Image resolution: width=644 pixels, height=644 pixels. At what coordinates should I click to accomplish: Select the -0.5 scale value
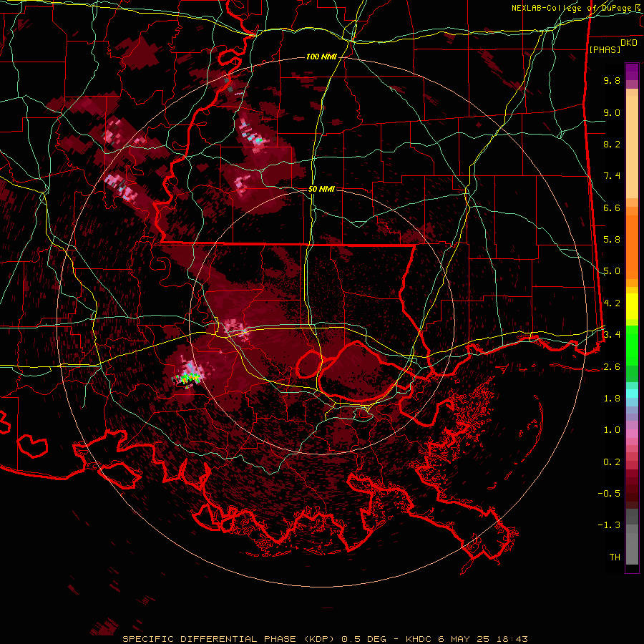coord(609,494)
